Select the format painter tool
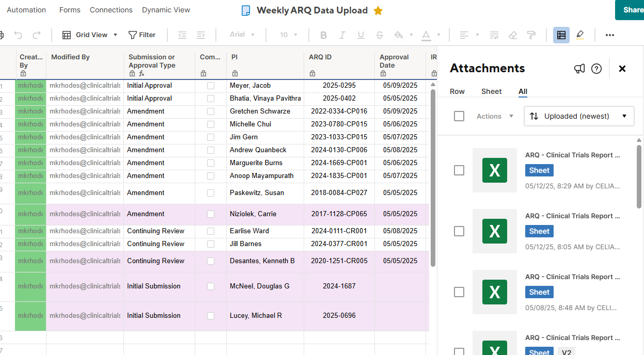Image resolution: width=644 pixels, height=355 pixels. pos(531,35)
